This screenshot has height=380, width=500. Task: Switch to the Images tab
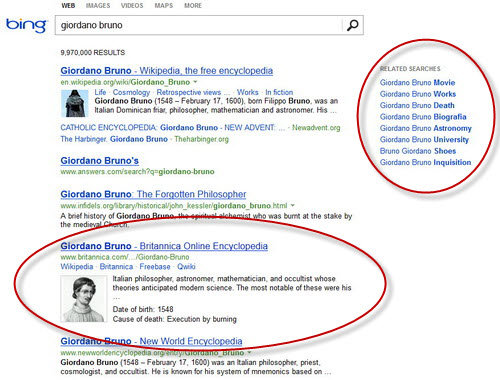[98, 6]
